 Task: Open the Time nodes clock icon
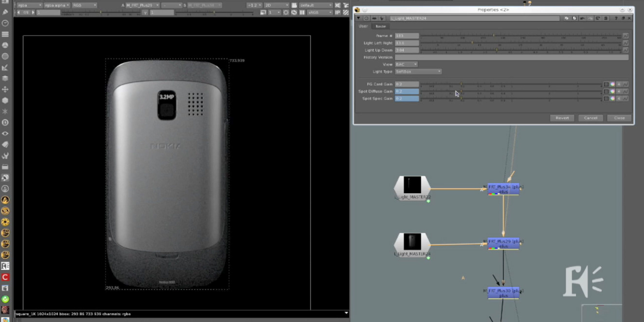pos(5,23)
